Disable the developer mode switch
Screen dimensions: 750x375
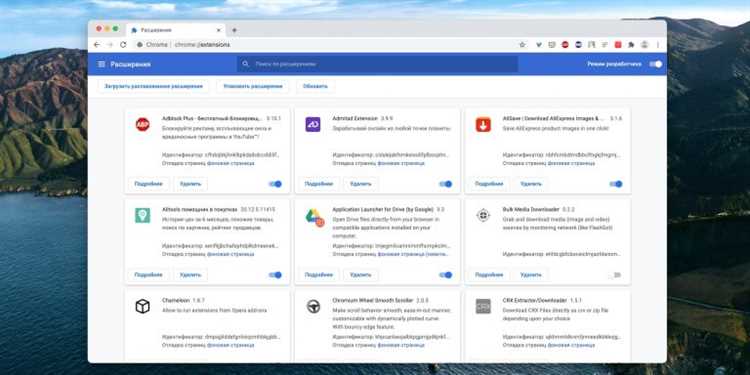coord(656,64)
